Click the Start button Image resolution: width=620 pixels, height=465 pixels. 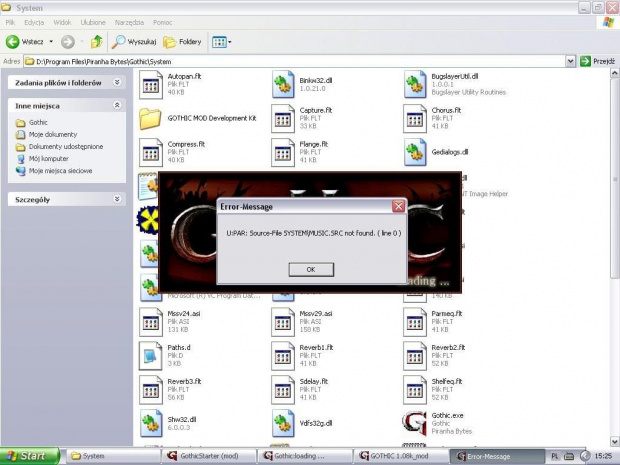(x=30, y=456)
